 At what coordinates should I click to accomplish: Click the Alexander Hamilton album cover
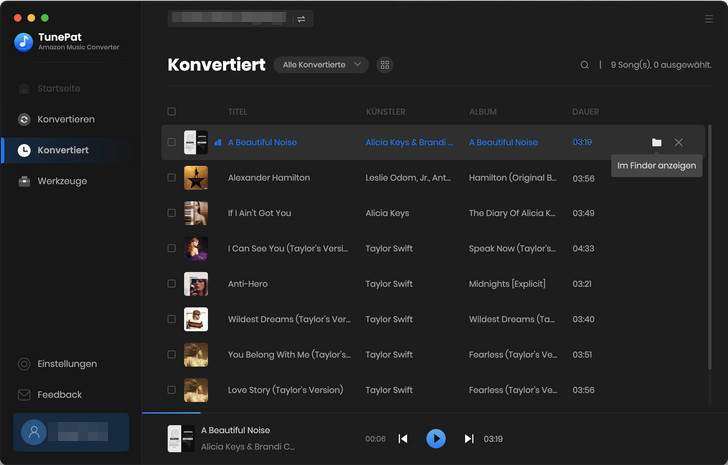click(196, 178)
